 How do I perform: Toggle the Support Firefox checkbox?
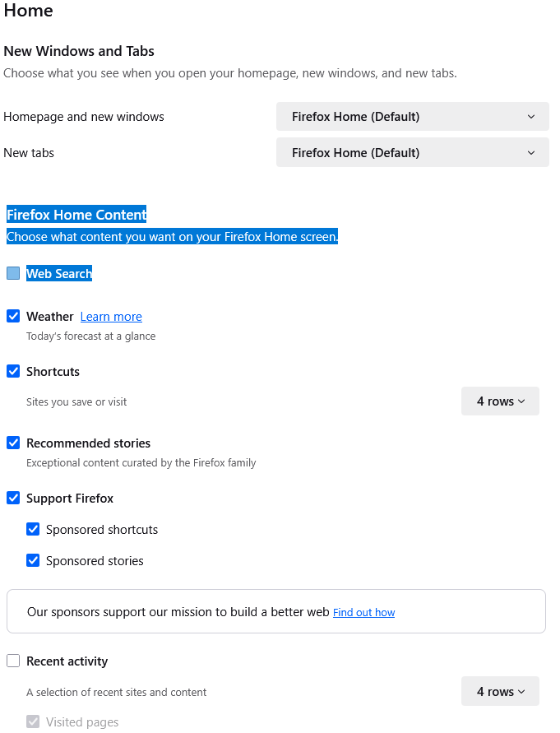point(13,499)
